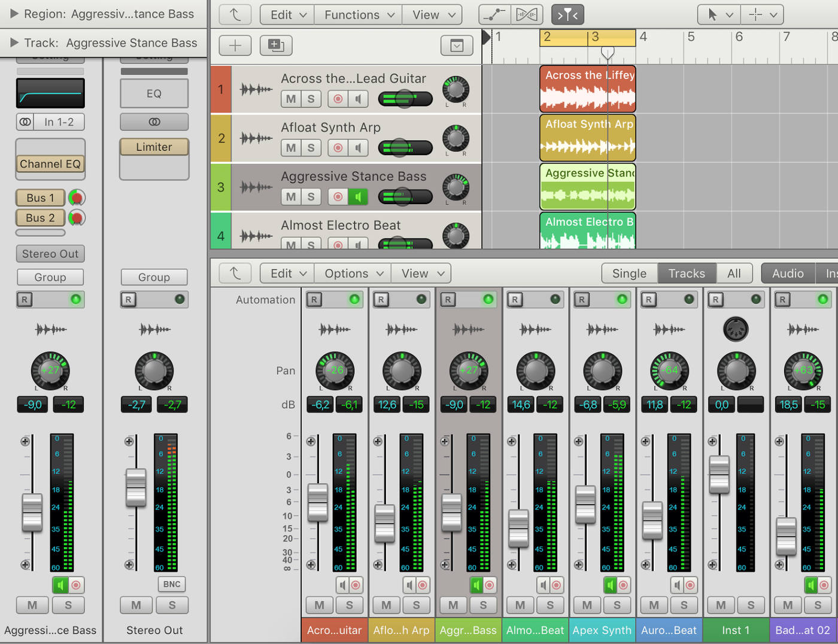Open the mixer View dropdown
Image resolution: width=838 pixels, height=644 pixels.
coord(421,274)
